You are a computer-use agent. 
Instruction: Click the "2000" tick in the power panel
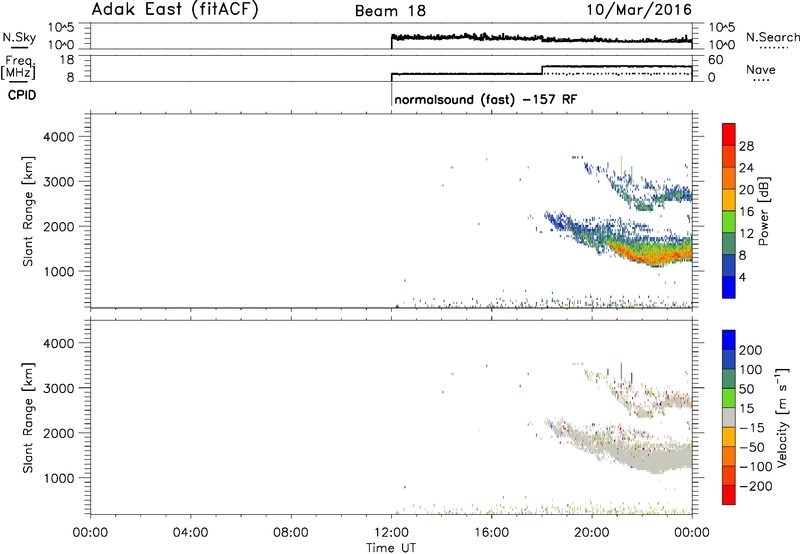(x=59, y=226)
